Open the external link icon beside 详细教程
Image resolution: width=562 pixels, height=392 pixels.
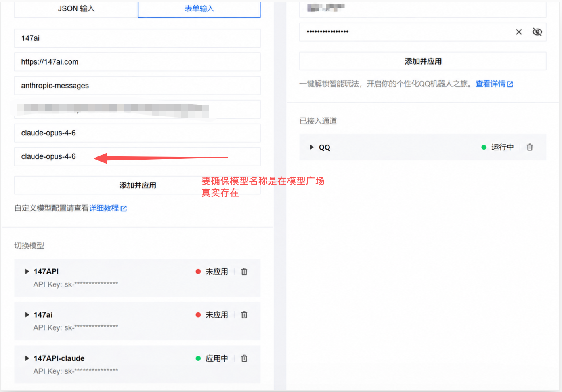(124, 208)
